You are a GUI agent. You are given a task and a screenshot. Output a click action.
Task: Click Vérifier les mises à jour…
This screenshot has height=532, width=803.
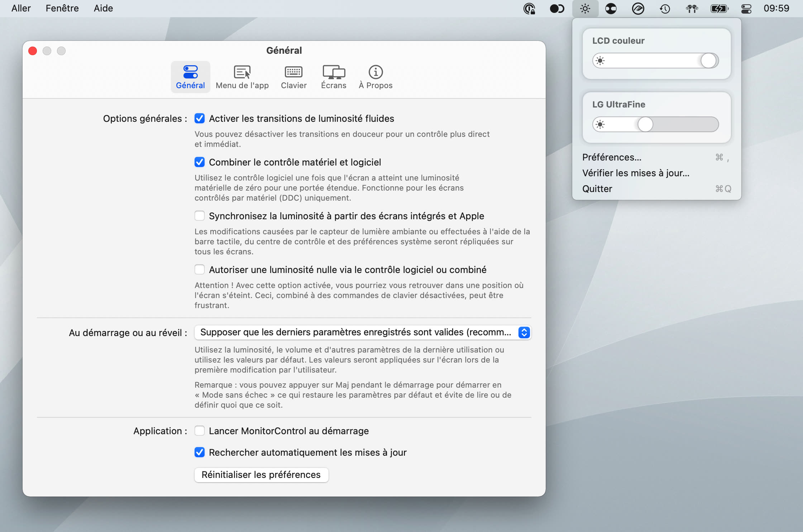(x=636, y=173)
